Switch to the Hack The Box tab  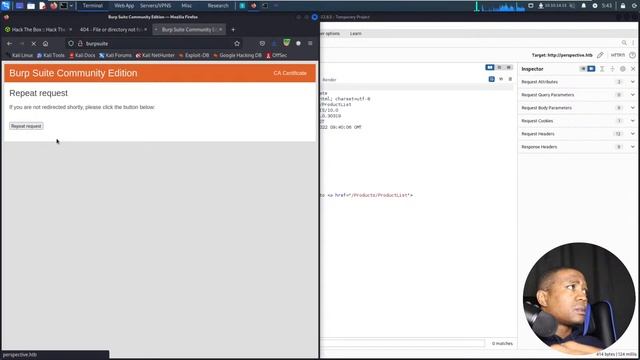(x=38, y=30)
